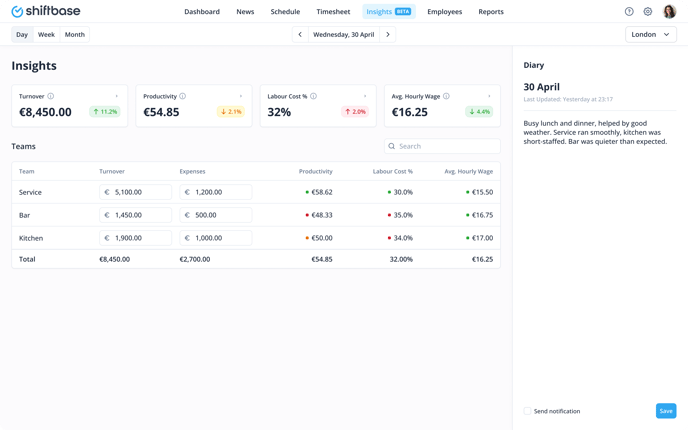Click the teams Search field
688x430 pixels.
click(x=443, y=146)
